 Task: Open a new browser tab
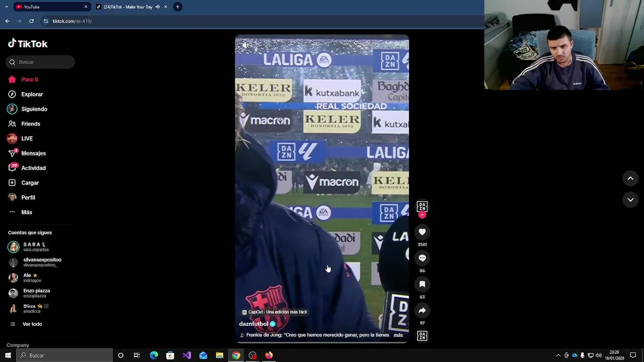pyautogui.click(x=178, y=7)
